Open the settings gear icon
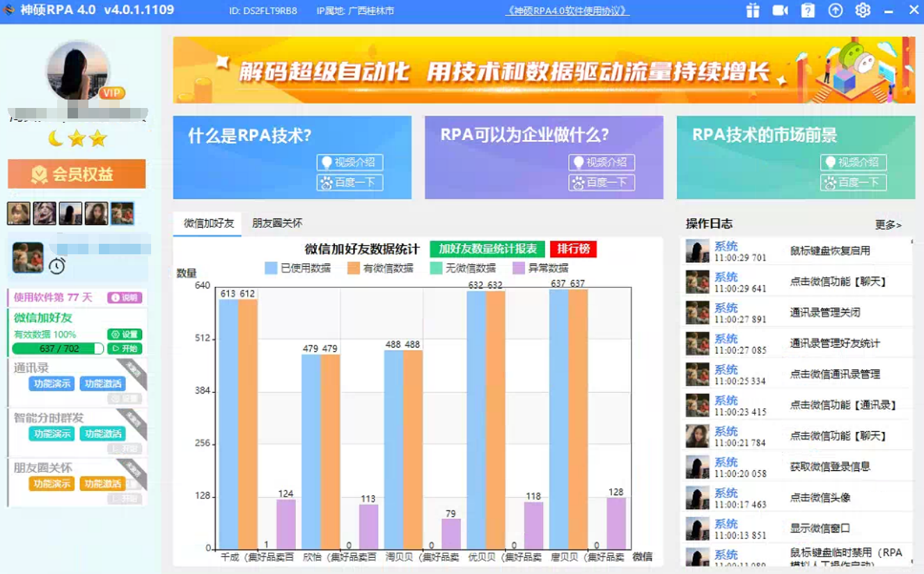The width and height of the screenshot is (924, 574). tap(863, 10)
